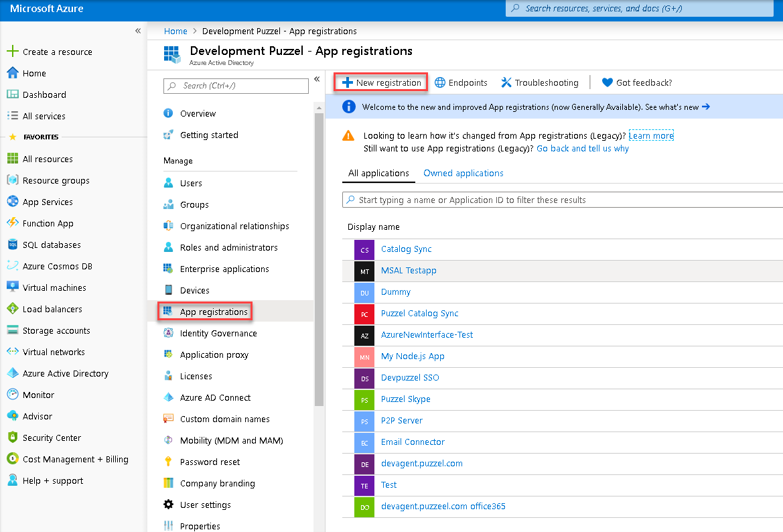Open the Password reset key icon

(x=168, y=462)
